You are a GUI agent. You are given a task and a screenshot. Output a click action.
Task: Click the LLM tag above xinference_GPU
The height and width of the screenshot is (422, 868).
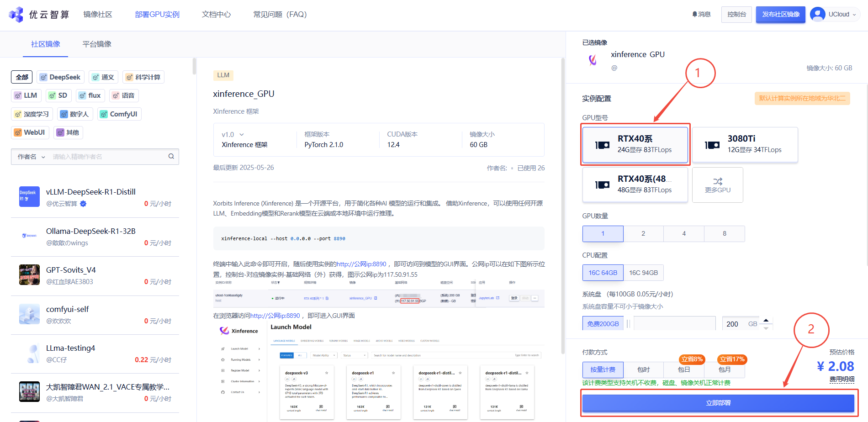point(223,75)
